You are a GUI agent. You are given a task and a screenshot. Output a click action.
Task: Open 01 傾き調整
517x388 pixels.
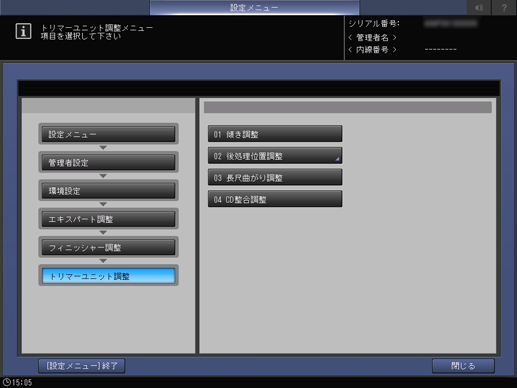[x=275, y=134]
